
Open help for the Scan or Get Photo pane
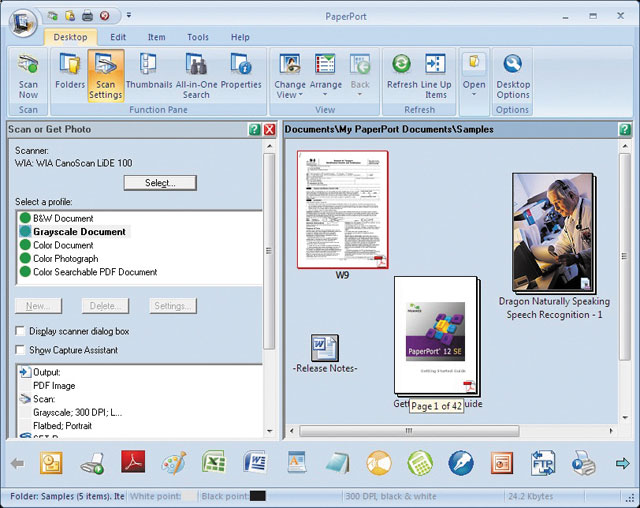pos(254,130)
